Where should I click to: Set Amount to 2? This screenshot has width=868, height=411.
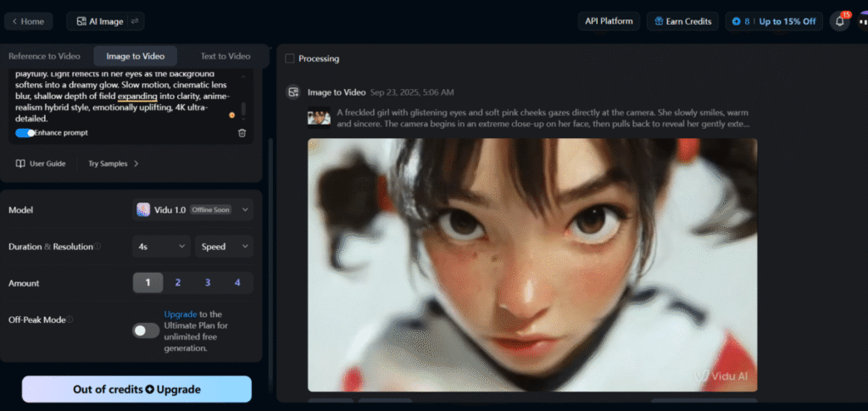pos(178,283)
